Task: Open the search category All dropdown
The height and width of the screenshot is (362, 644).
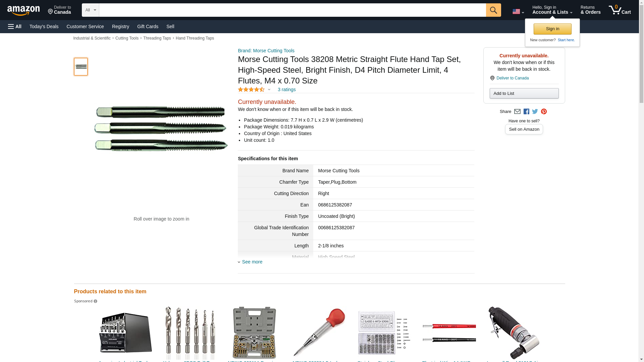Action: [91, 10]
